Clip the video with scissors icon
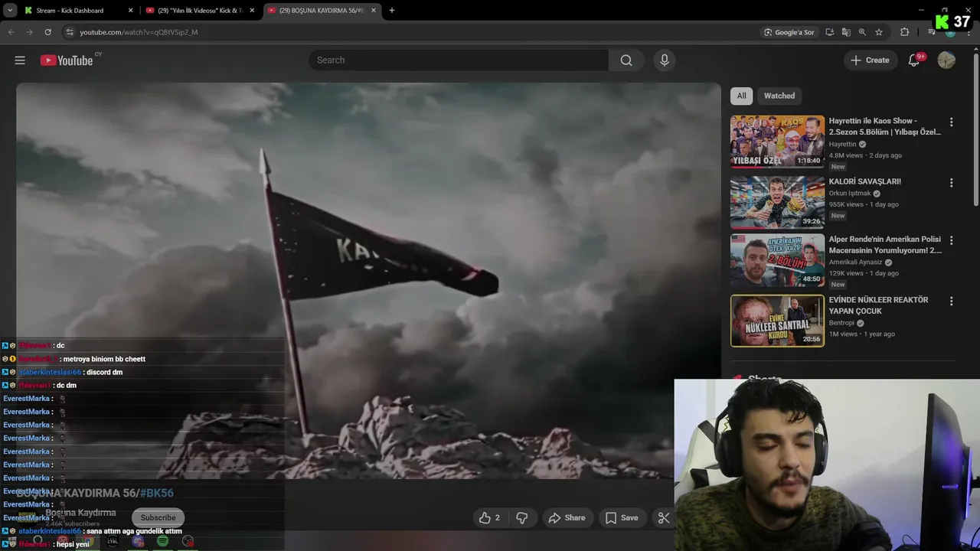980x551 pixels. coord(664,518)
